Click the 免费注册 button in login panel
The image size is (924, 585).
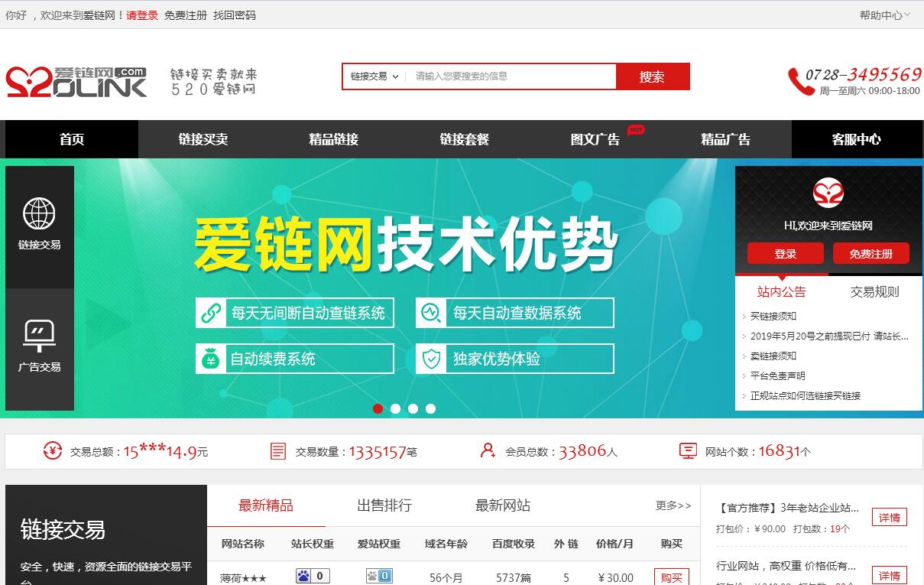coord(871,254)
